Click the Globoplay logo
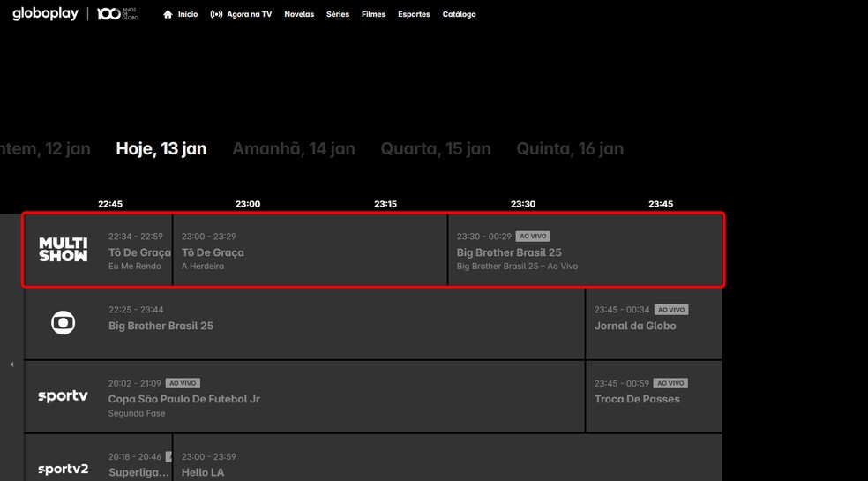 click(x=45, y=14)
